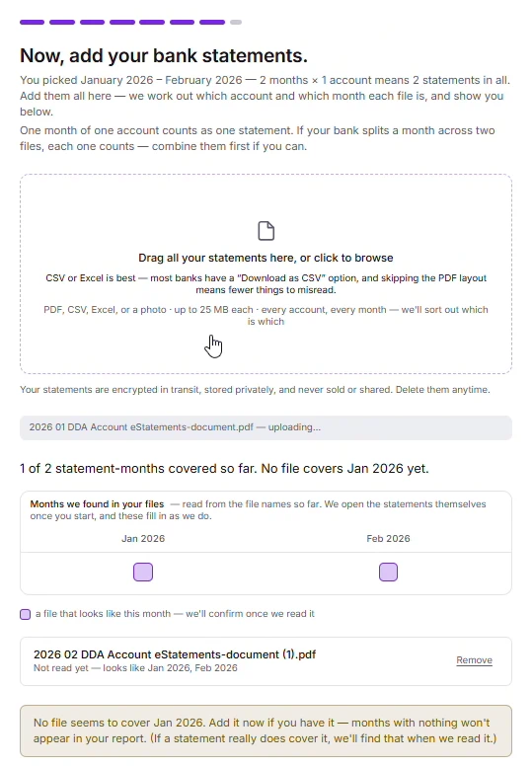Viewport: 532px width, 766px height.
Task: Click the Feb 2026 column header
Action: (388, 538)
